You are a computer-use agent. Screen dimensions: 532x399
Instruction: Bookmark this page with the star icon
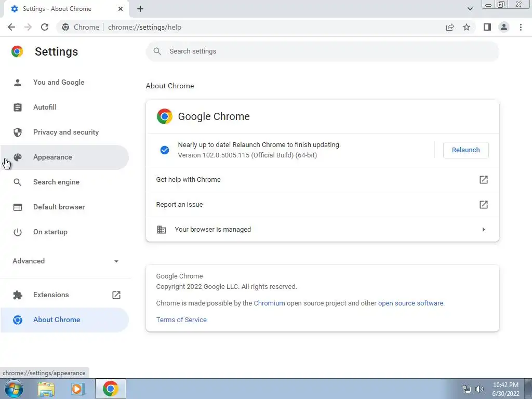[467, 27]
